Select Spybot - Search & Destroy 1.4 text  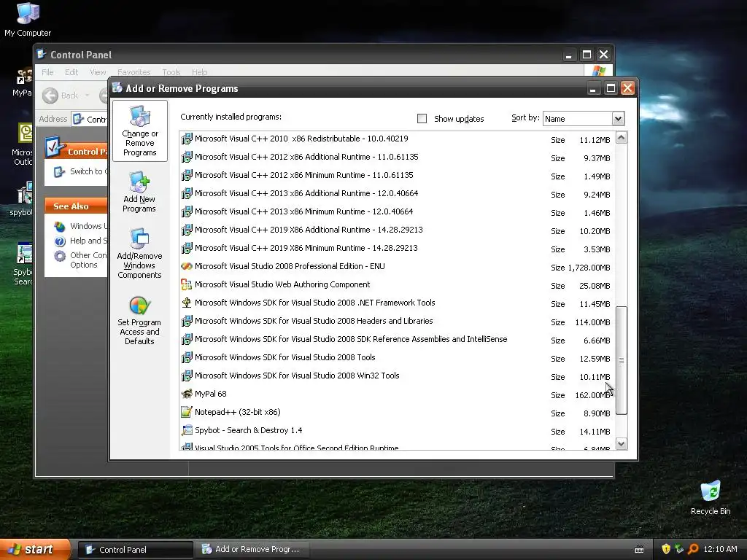click(248, 430)
